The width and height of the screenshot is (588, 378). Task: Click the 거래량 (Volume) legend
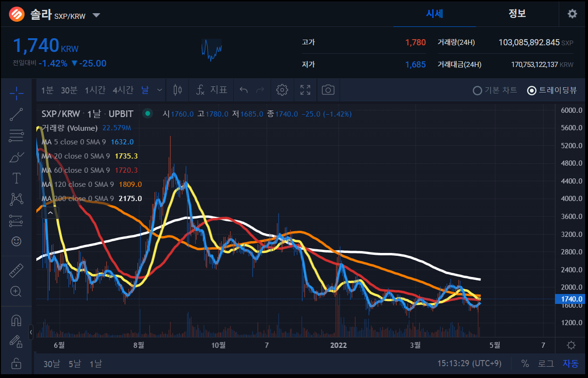click(86, 128)
